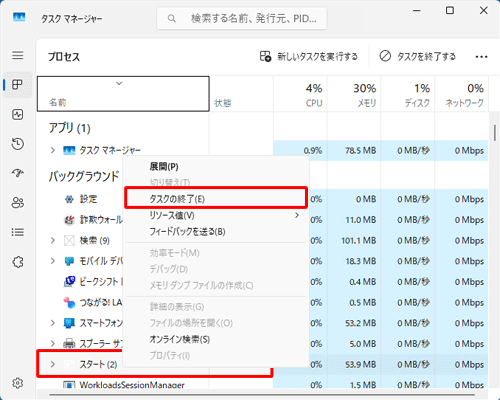Open the Performance page icon in sidebar
Image resolution: width=500 pixels, height=400 pixels.
pos(18,115)
